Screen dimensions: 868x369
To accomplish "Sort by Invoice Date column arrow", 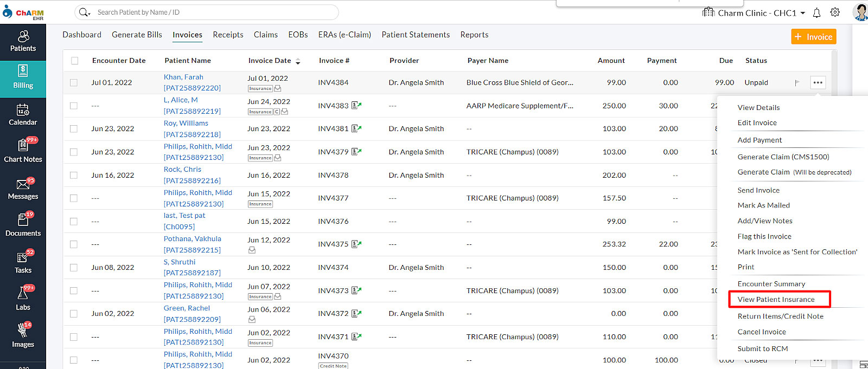I will tap(298, 61).
